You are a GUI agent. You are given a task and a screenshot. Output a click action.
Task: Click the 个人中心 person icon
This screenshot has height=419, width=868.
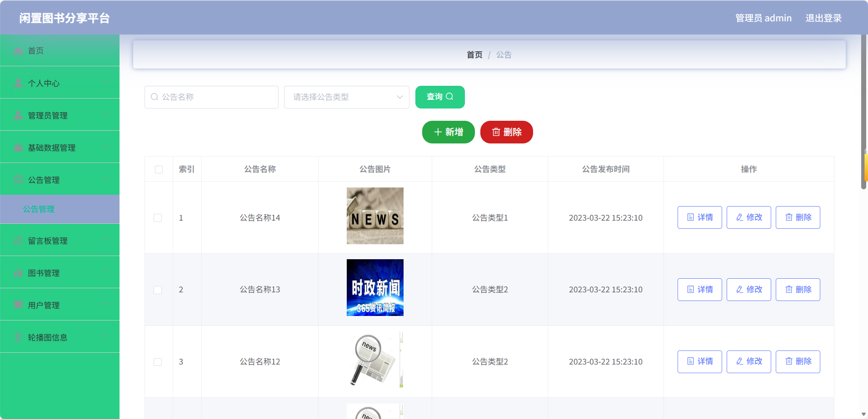click(18, 83)
